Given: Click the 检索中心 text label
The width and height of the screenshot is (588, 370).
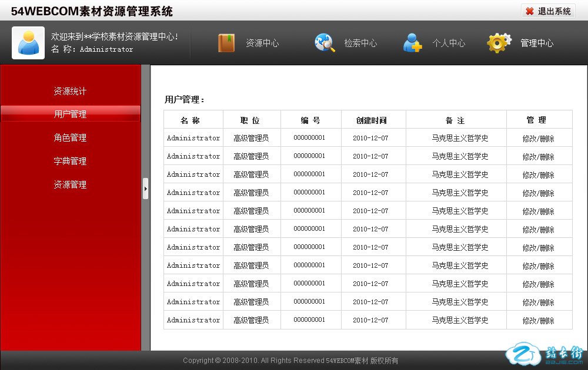Looking at the screenshot, I should pyautogui.click(x=360, y=43).
